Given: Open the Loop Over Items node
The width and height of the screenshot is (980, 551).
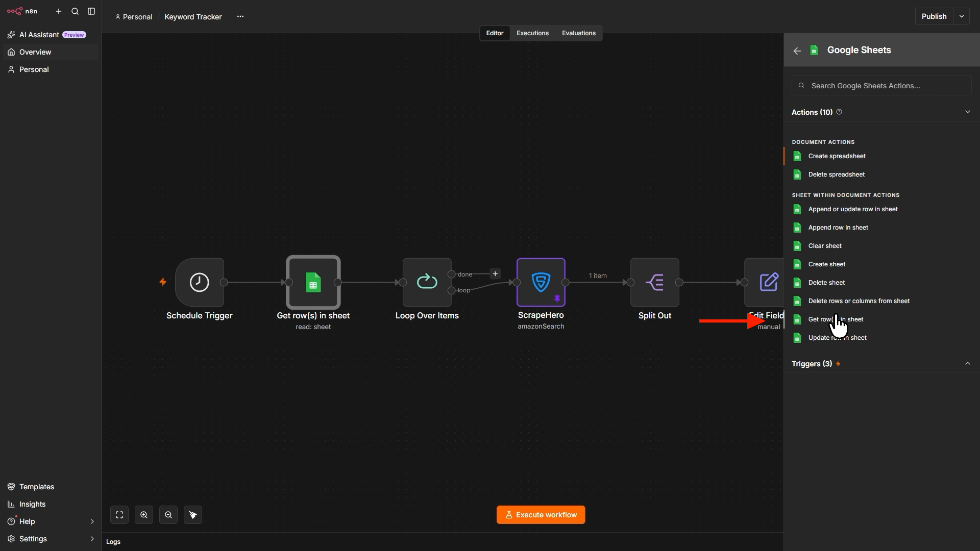Looking at the screenshot, I should (427, 282).
